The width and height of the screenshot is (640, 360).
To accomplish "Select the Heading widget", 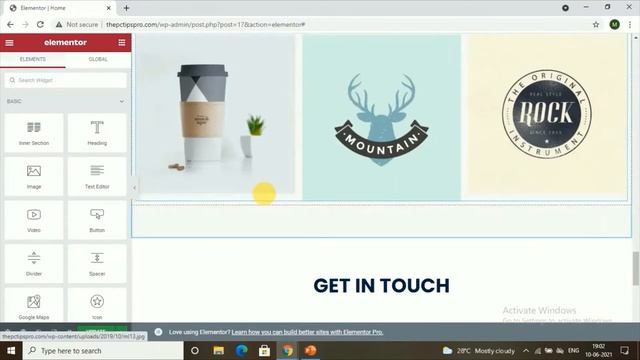I will 97,133.
